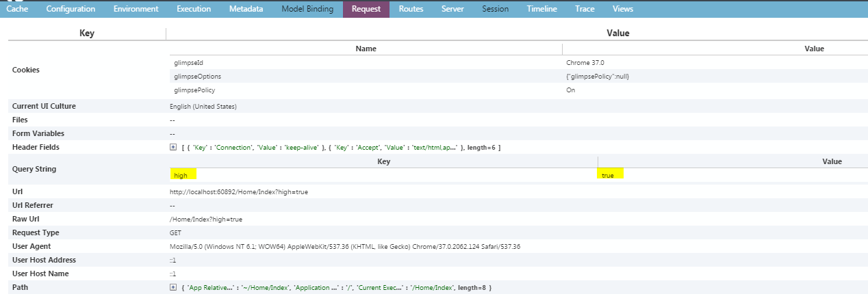Click the User Host Name label
Viewport: 868px width, 307px height.
pos(40,273)
